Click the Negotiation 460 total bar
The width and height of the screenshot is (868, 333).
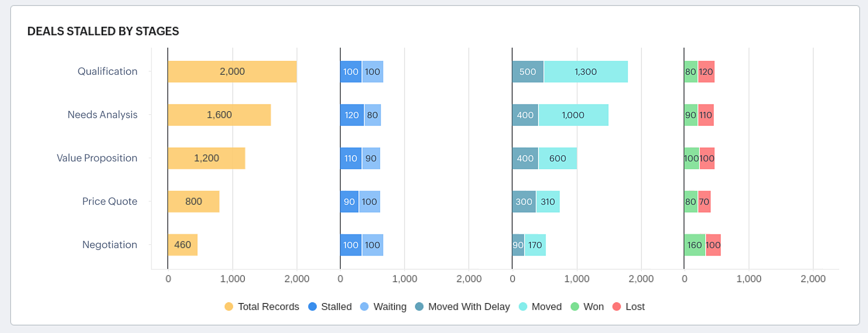tap(183, 245)
